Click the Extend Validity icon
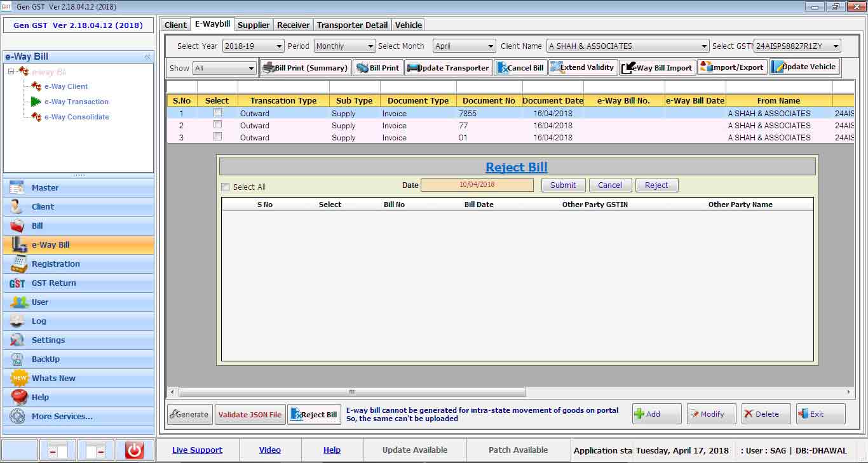The width and height of the screenshot is (868, 463). coord(555,67)
